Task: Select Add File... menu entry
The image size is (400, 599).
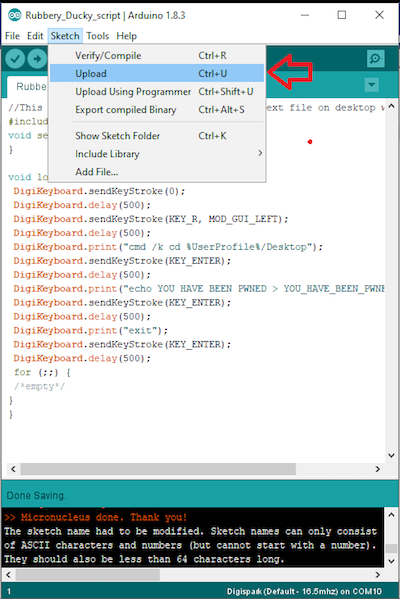Action: tap(157, 172)
